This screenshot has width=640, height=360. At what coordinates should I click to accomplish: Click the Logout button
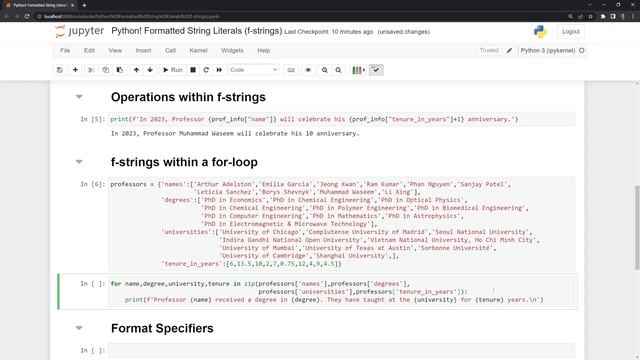(x=571, y=31)
